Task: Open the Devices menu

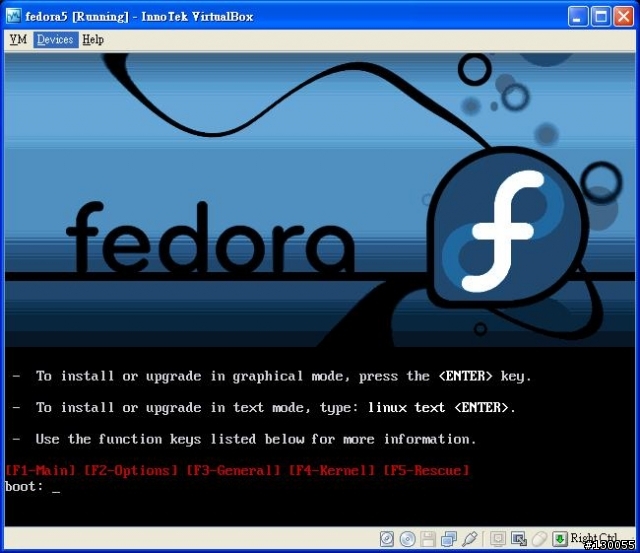Action: (56, 40)
